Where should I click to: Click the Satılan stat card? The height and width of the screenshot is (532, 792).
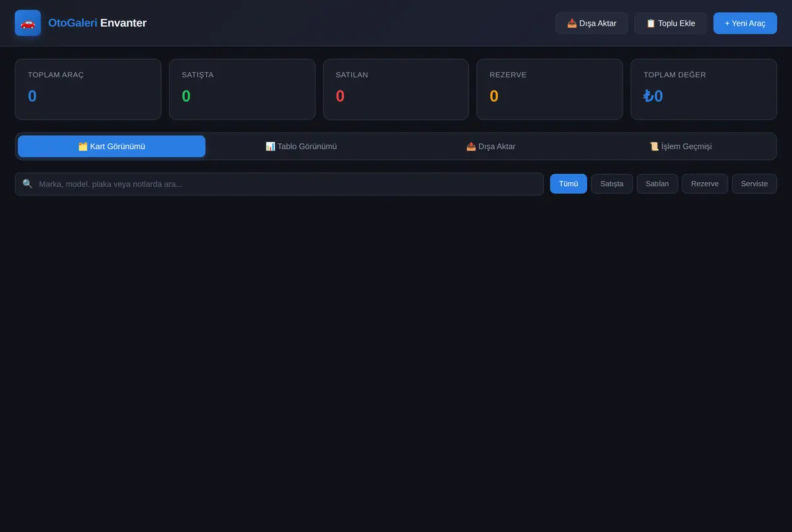point(396,90)
